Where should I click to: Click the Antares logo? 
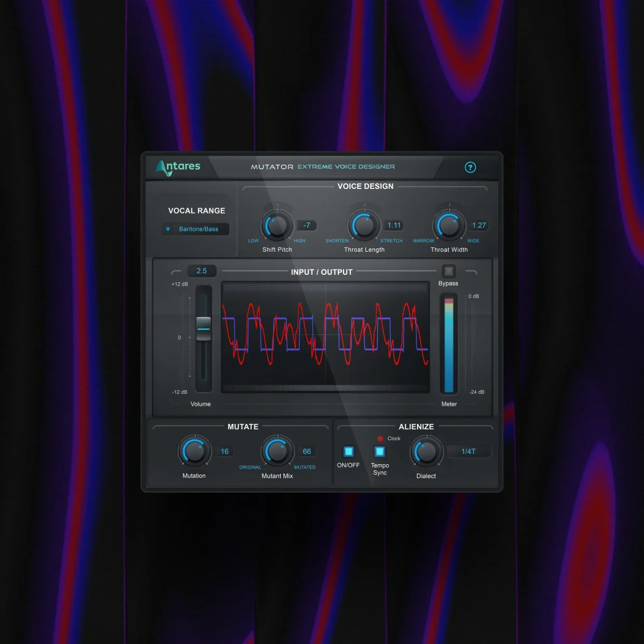(x=178, y=167)
